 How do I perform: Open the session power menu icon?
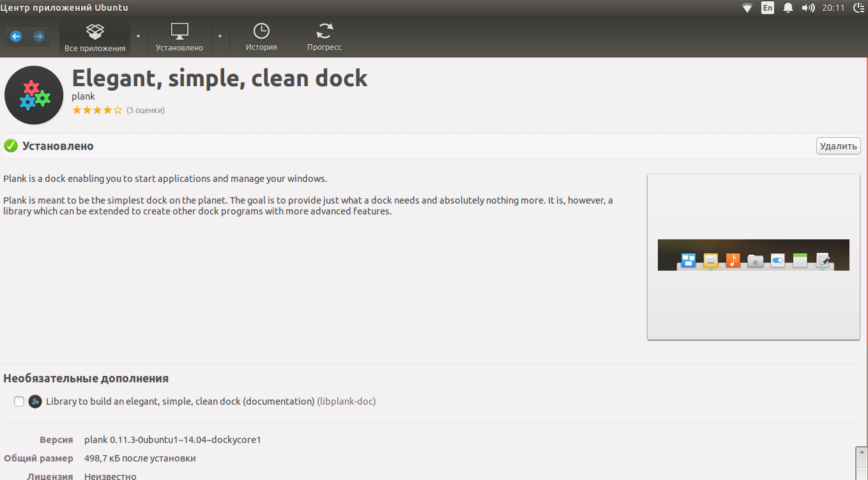coord(859,8)
